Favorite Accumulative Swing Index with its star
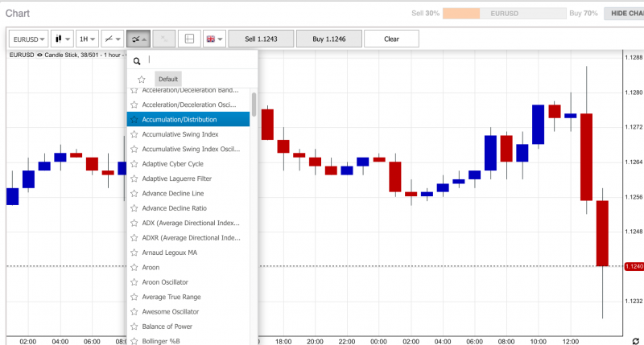This screenshot has width=644, height=345. point(134,134)
